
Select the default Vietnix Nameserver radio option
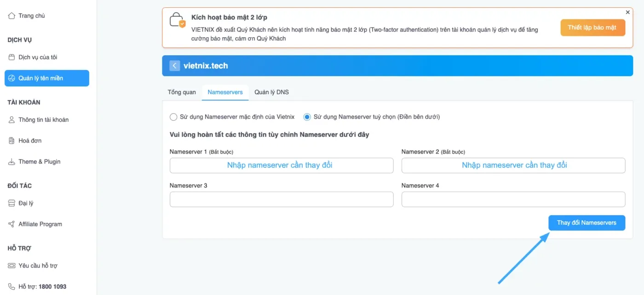pos(173,117)
